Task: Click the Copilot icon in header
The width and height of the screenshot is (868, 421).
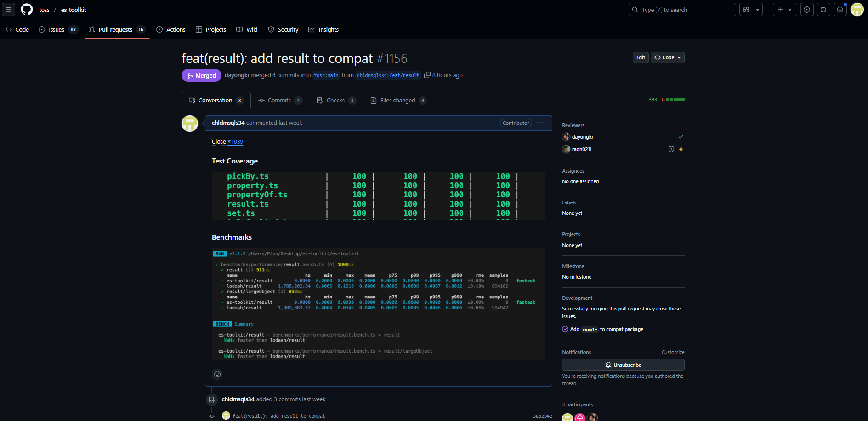Action: (x=746, y=10)
